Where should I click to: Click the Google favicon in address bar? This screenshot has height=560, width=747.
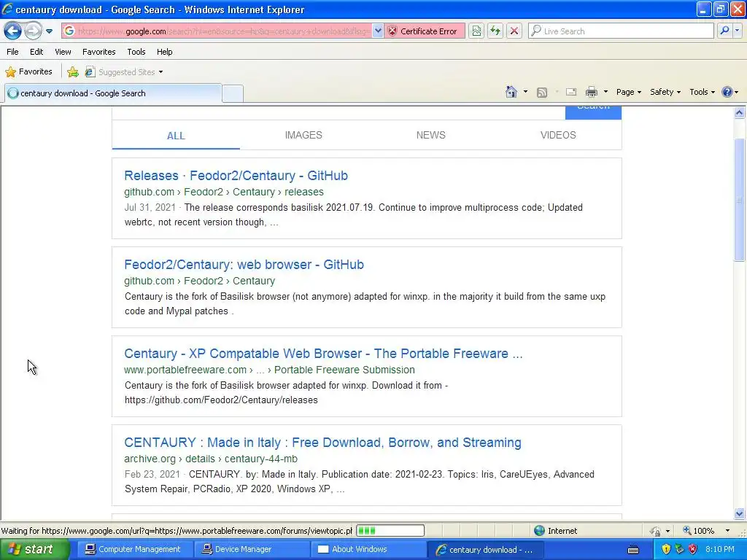(x=69, y=31)
